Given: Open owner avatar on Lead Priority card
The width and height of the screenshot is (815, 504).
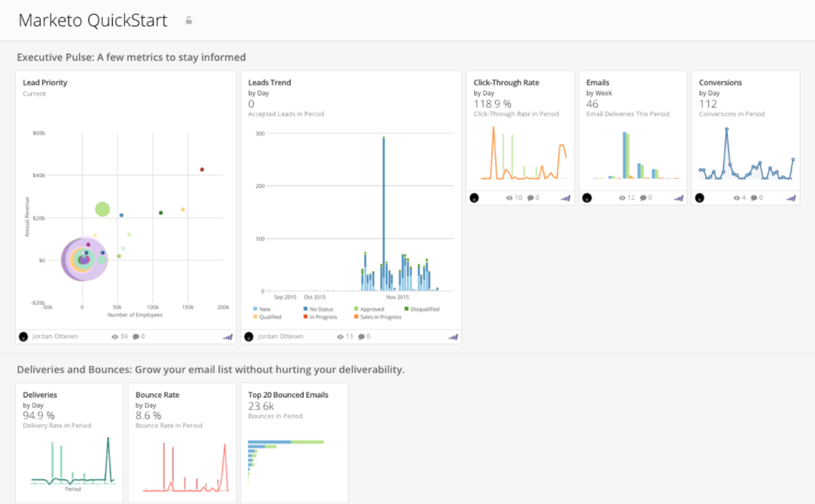Looking at the screenshot, I should [24, 336].
